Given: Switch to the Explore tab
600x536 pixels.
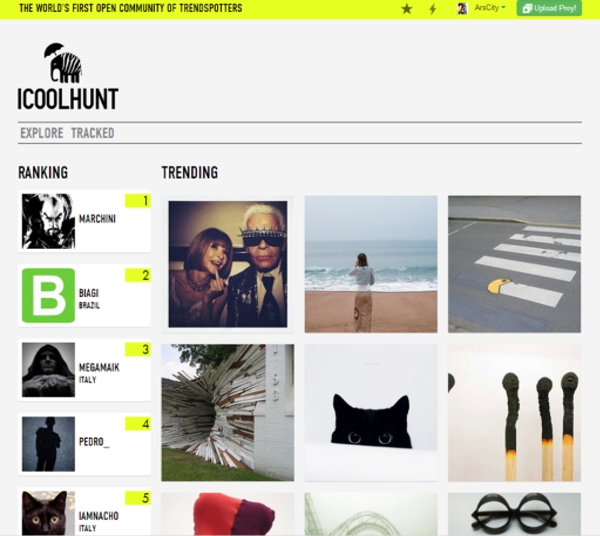Looking at the screenshot, I should [42, 133].
